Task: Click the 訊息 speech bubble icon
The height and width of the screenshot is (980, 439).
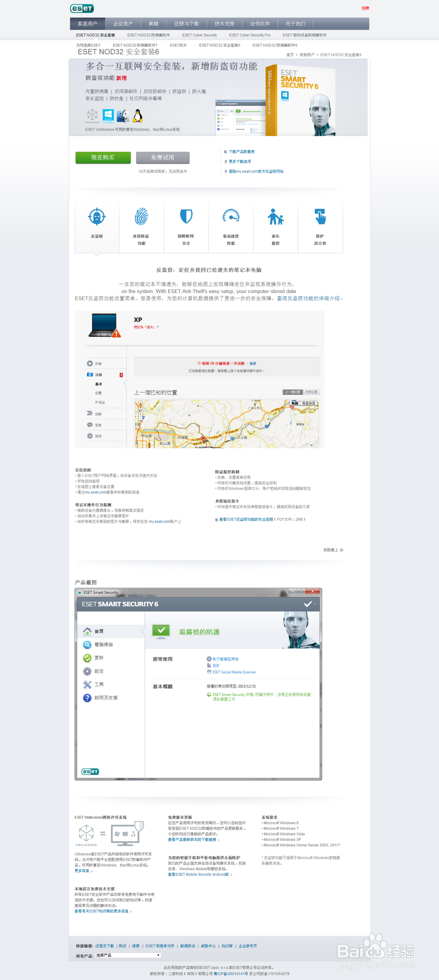Action: pos(90,425)
